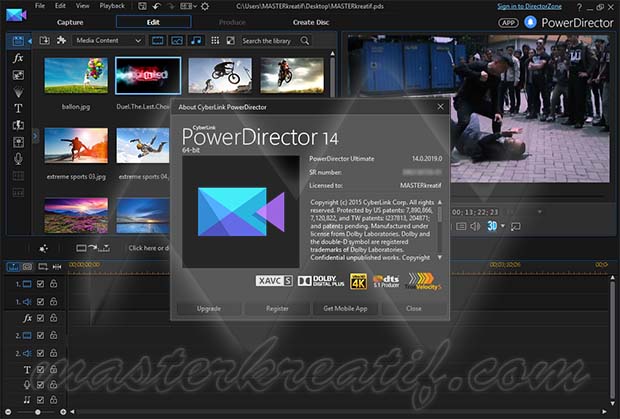
Task: Select the ballon.jpg thumbnail
Action: 76,75
